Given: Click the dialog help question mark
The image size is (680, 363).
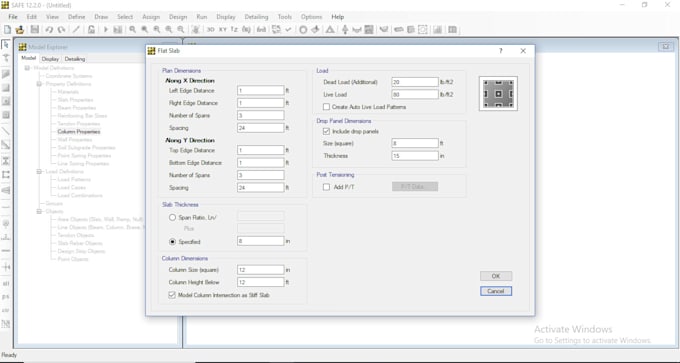Looking at the screenshot, I should point(500,51).
